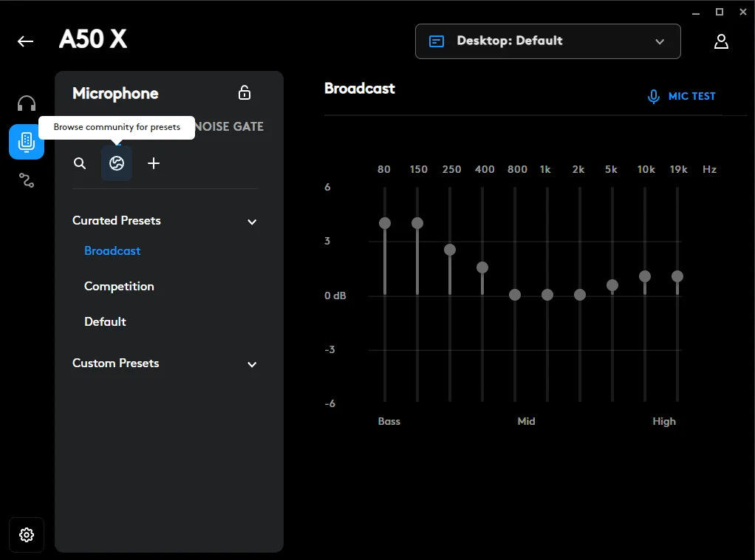Close the G HUB window
755x560 pixels.
(743, 12)
